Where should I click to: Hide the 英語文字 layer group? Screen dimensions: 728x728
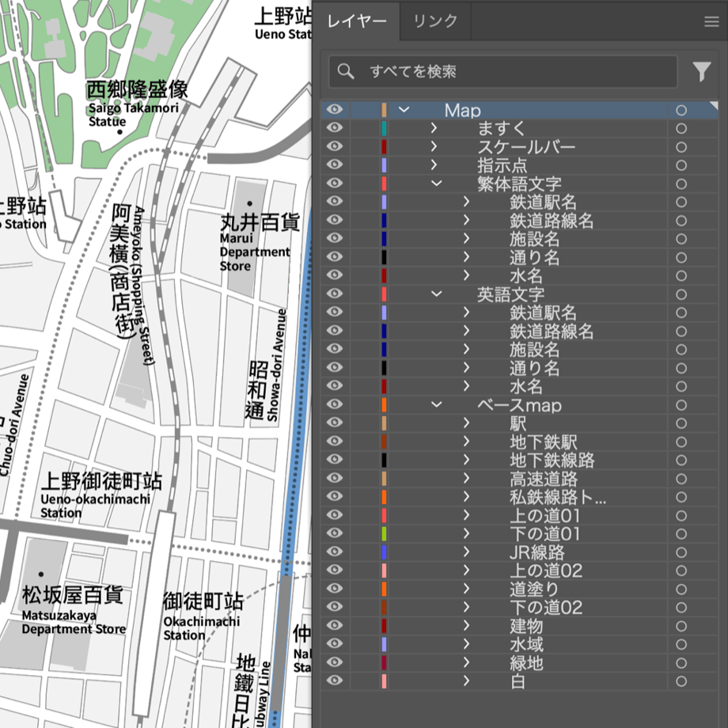334,294
